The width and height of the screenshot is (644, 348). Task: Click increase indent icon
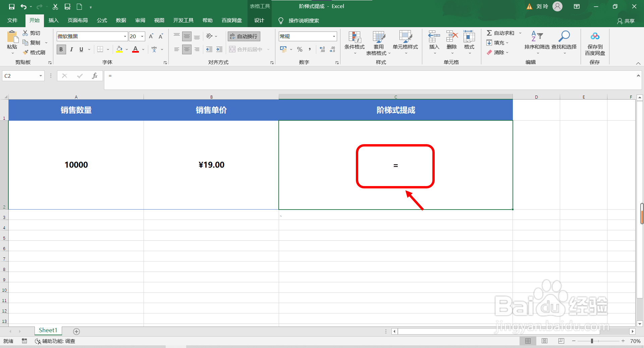click(219, 49)
